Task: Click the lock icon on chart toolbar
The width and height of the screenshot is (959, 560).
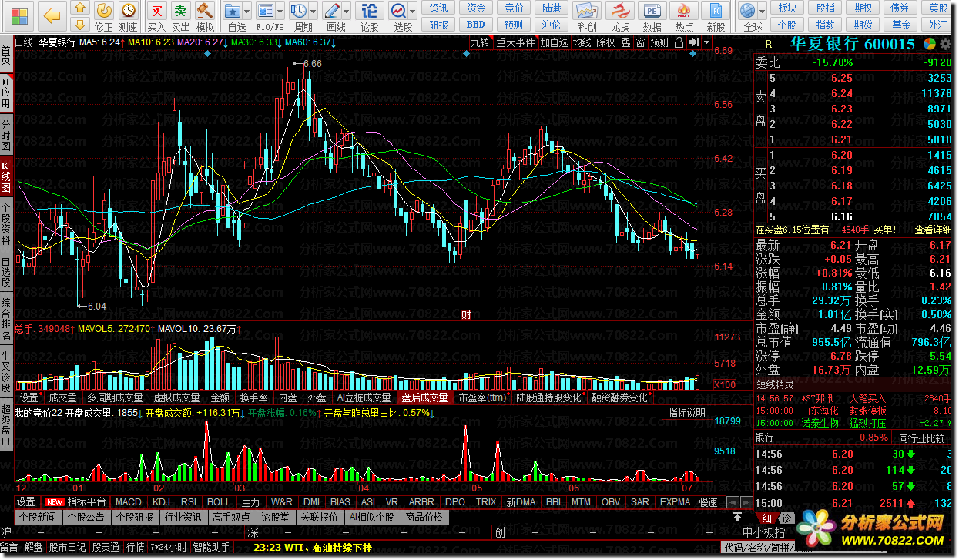Action: [679, 42]
